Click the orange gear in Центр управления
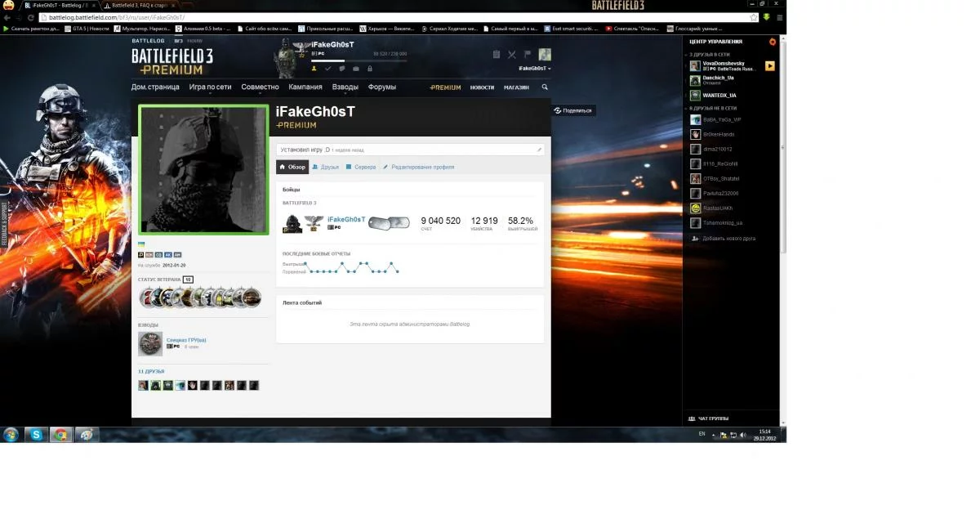Screen dimensions: 980x519 click(x=773, y=41)
